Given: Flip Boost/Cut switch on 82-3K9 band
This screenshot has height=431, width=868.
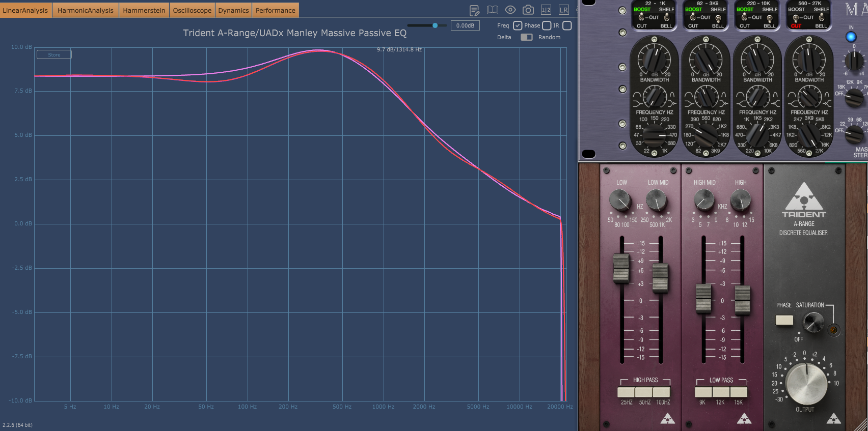Looking at the screenshot, I should click(x=693, y=17).
